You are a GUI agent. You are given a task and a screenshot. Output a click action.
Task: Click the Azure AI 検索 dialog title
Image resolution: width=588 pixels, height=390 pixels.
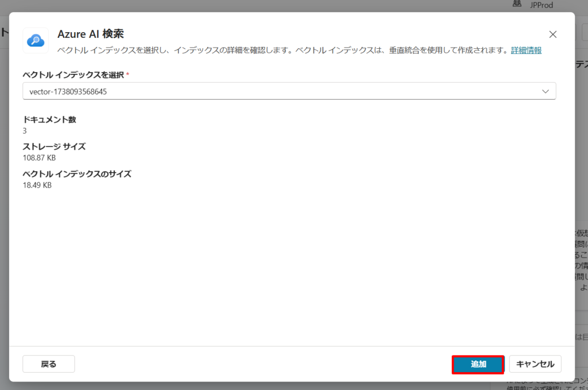(x=91, y=34)
